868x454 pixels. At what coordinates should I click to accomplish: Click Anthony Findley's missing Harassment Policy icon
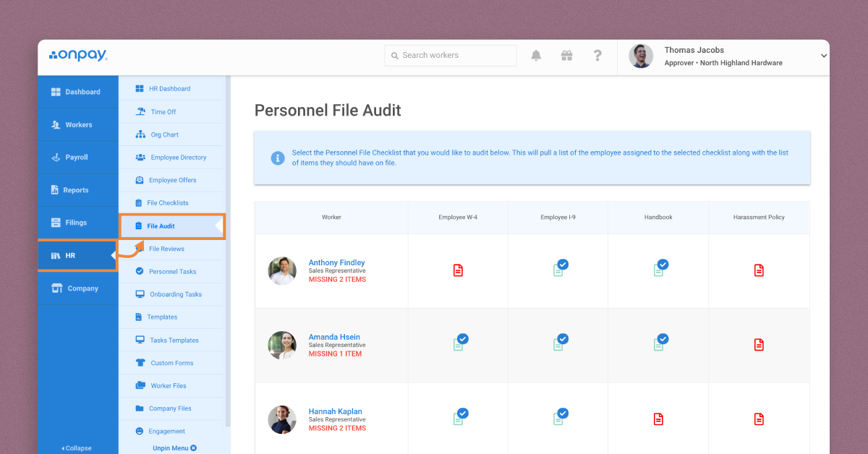[x=759, y=270]
